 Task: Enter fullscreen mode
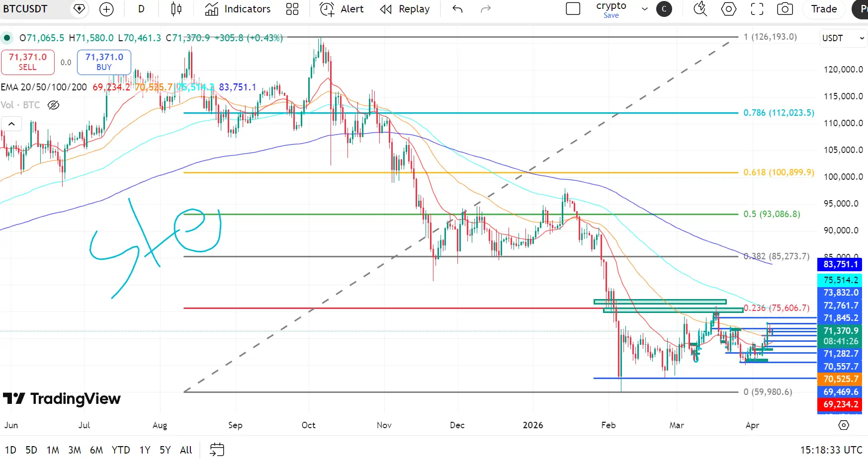pyautogui.click(x=757, y=9)
